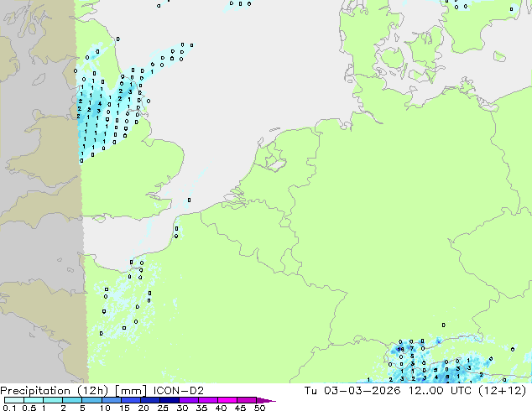Click the "ICON-D2" model name text
Image resolution: width=532 pixels, height=411 pixels.
179,391
